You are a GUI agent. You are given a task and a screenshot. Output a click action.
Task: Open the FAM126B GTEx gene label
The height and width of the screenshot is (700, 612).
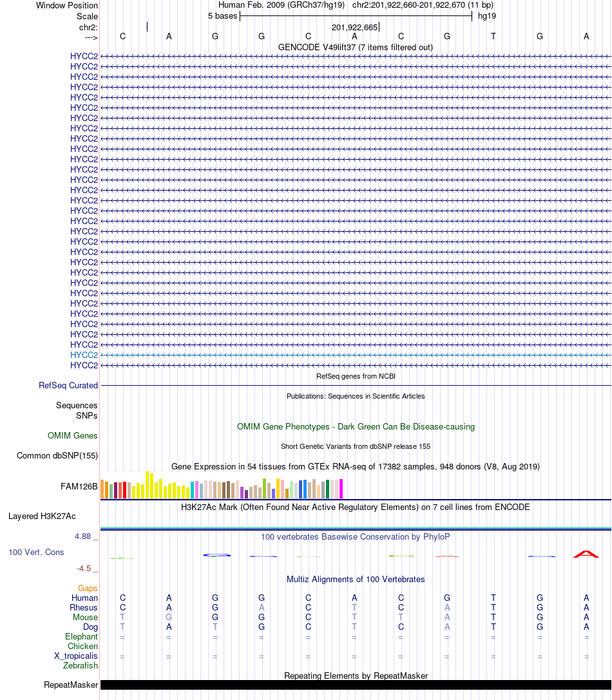coord(79,486)
